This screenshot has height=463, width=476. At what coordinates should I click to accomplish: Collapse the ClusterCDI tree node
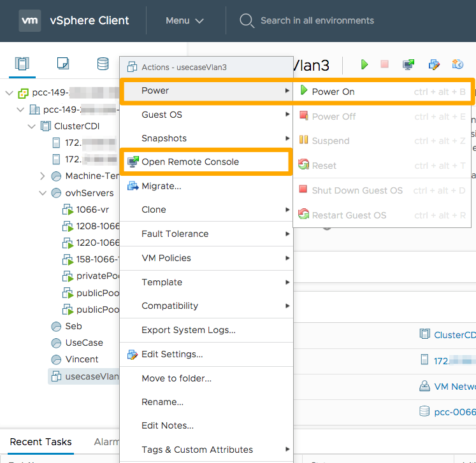click(32, 126)
